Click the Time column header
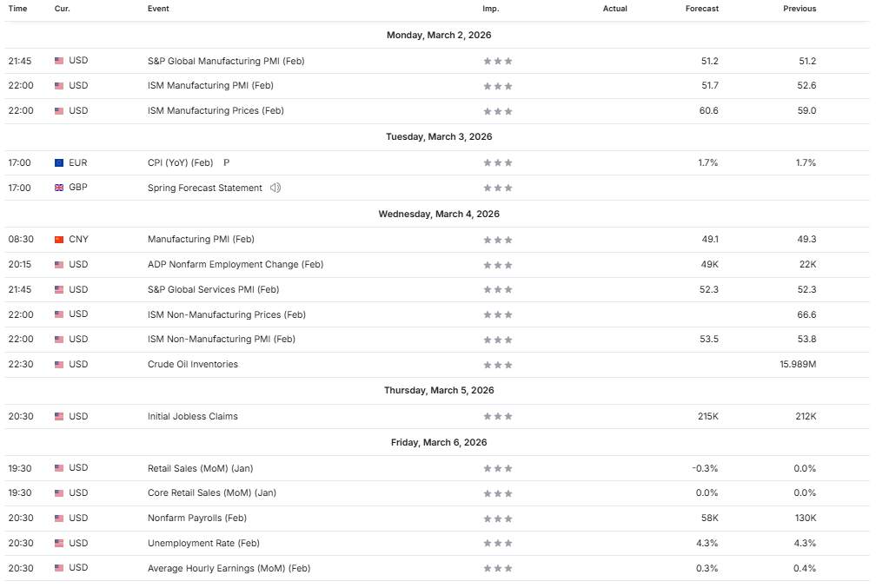Screen dimensions: 876x588 [x=17, y=9]
